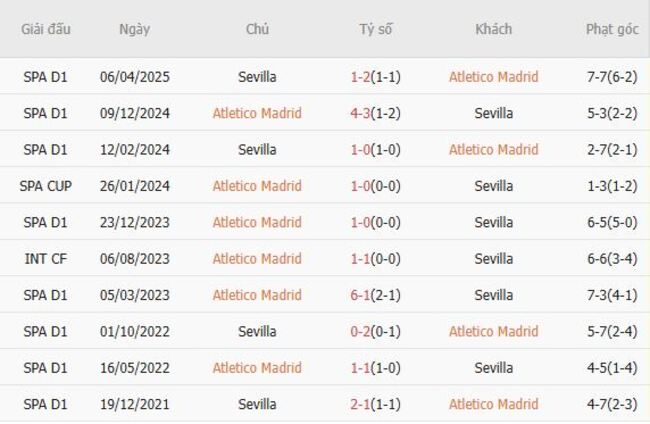
Task: Click the INT CF league label
Action: pos(46,259)
